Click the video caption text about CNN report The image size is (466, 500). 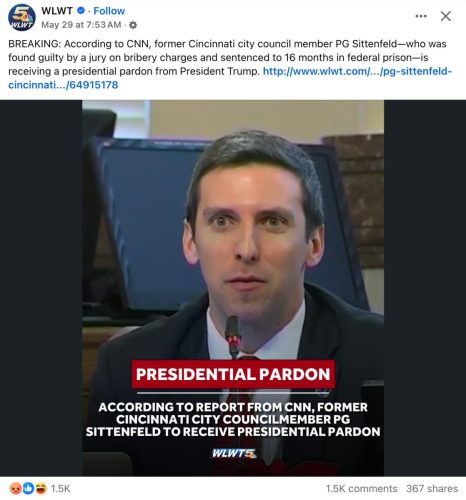pyautogui.click(x=233, y=419)
